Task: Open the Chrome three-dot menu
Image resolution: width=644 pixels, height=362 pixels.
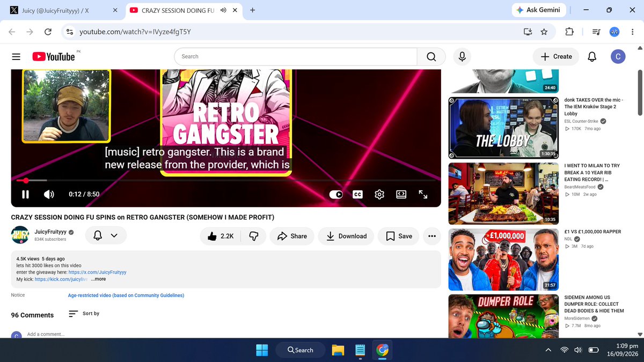Action: pos(632,32)
